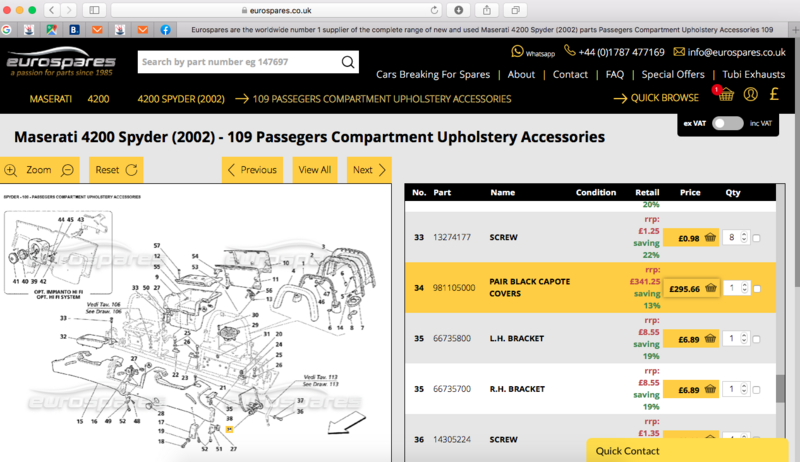This screenshot has height=462, width=800.
Task: Go back in Safari
Action: [x=52, y=10]
